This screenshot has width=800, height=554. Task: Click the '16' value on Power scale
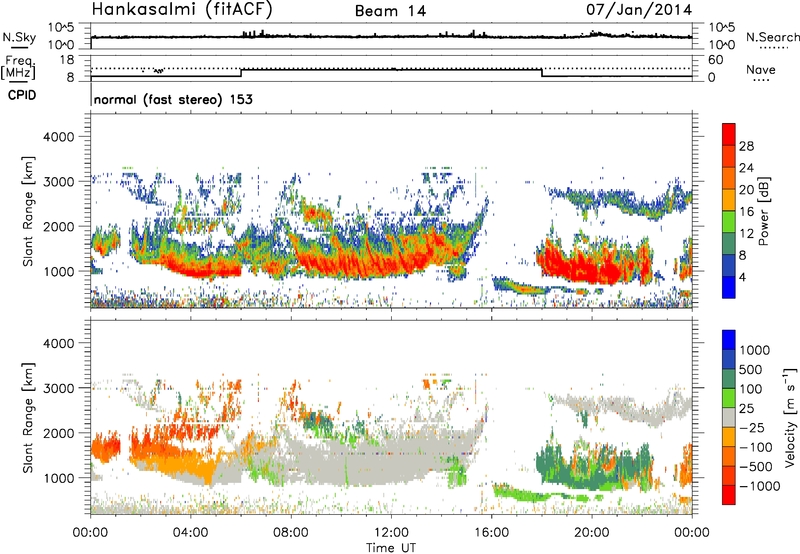click(x=745, y=212)
